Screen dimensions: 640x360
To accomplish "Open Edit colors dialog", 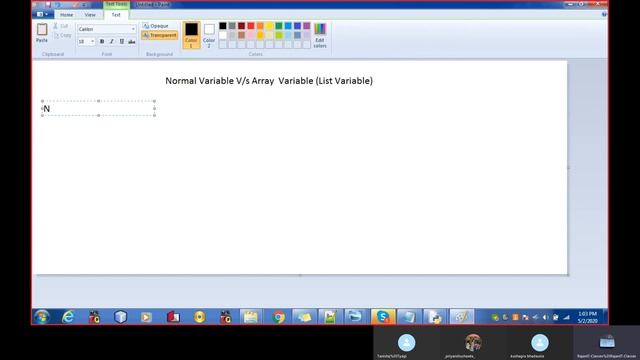I will coord(320,35).
